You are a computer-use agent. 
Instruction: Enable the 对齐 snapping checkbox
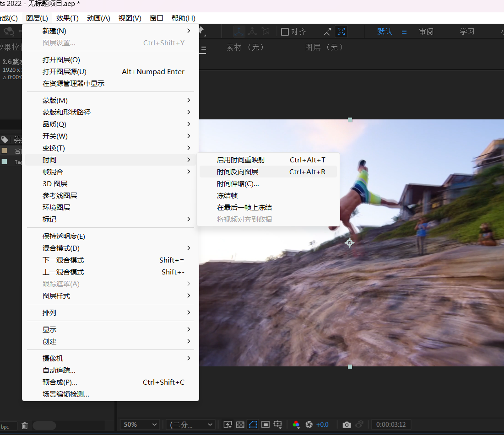(285, 32)
